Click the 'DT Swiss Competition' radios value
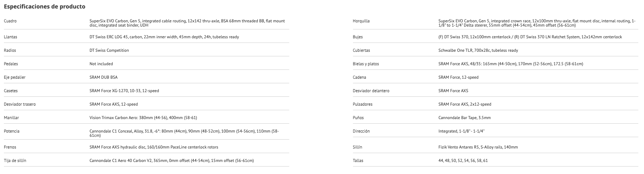Screen dimensions: 644x174 pos(109,50)
